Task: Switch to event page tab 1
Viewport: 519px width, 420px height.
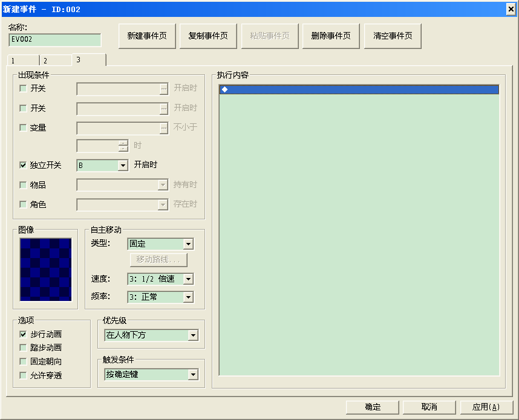Action: click(23, 60)
